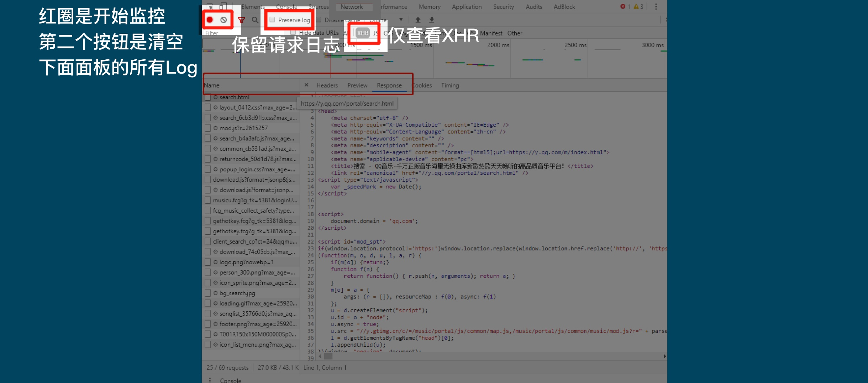Filter requests to show only XHR

363,33
